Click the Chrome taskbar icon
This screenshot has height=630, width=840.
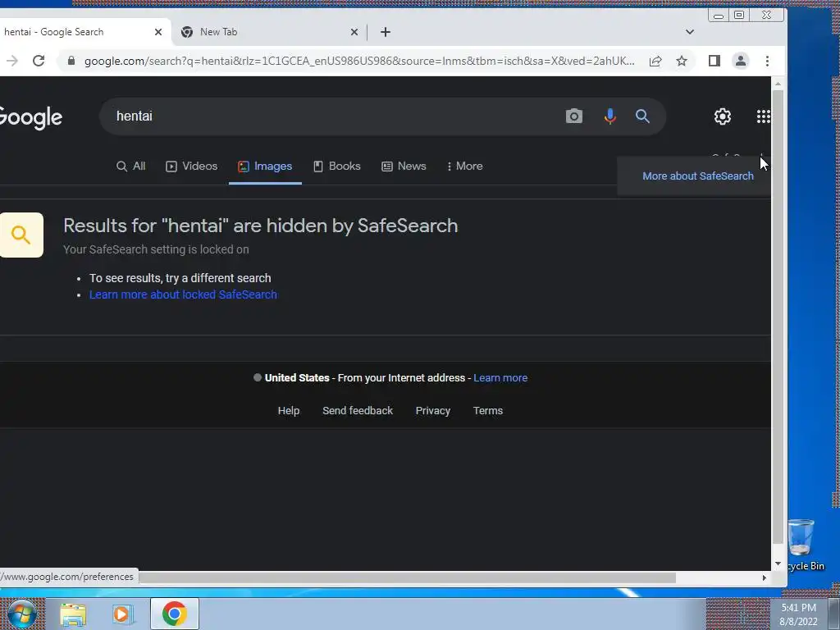[x=174, y=614]
